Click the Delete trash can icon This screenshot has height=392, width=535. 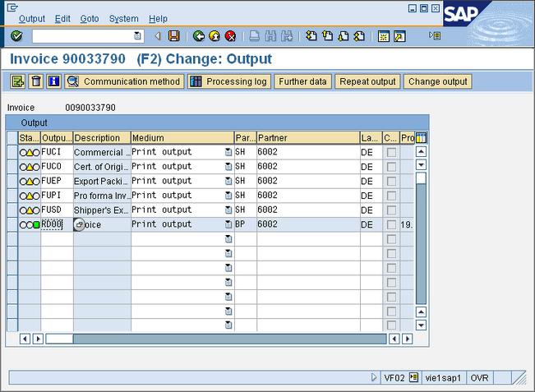[x=35, y=81]
